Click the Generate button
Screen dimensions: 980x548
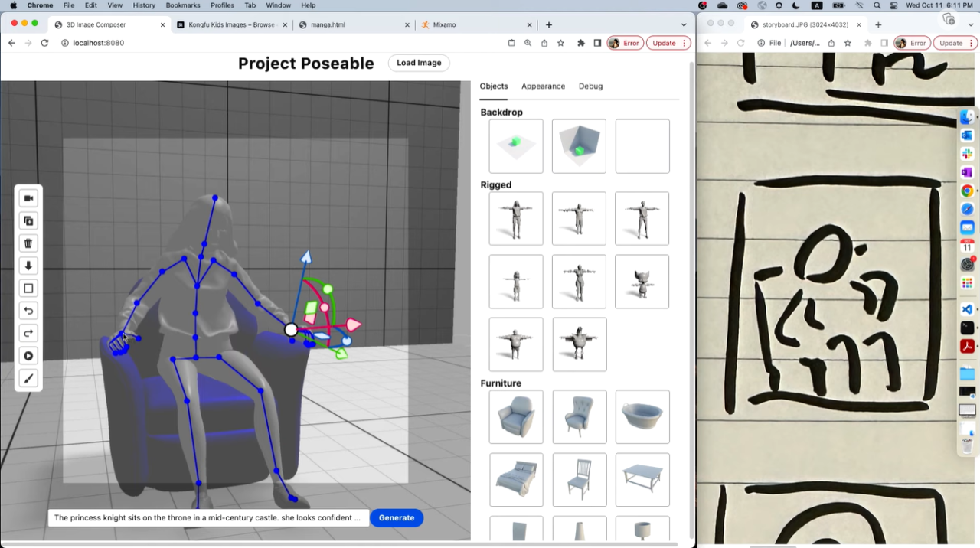pos(396,517)
